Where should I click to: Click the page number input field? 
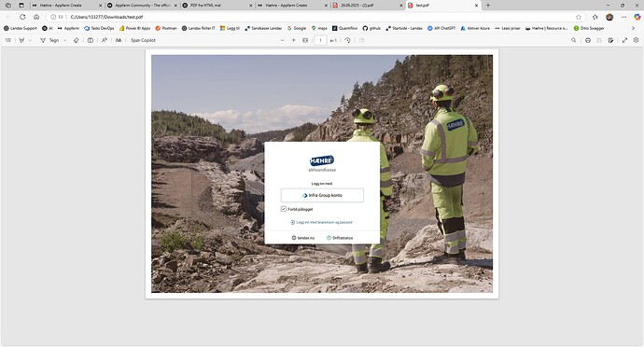coord(320,40)
